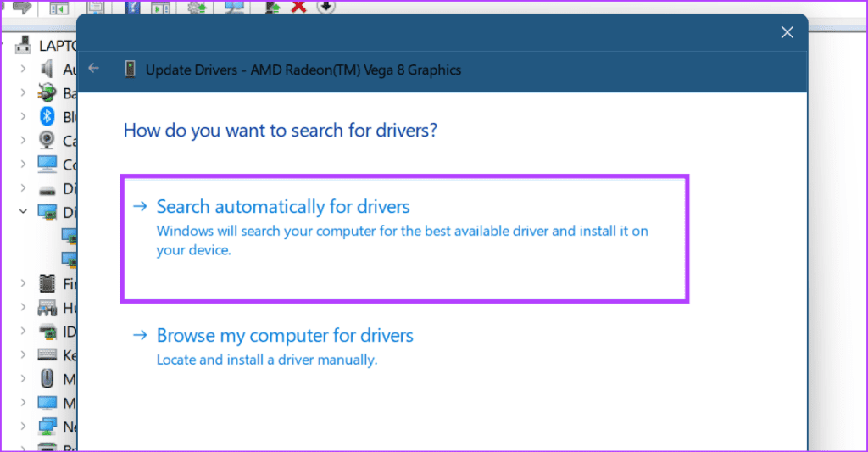This screenshot has width=868, height=452.
Task: Select the Bluetooth category icon
Action: tap(47, 116)
